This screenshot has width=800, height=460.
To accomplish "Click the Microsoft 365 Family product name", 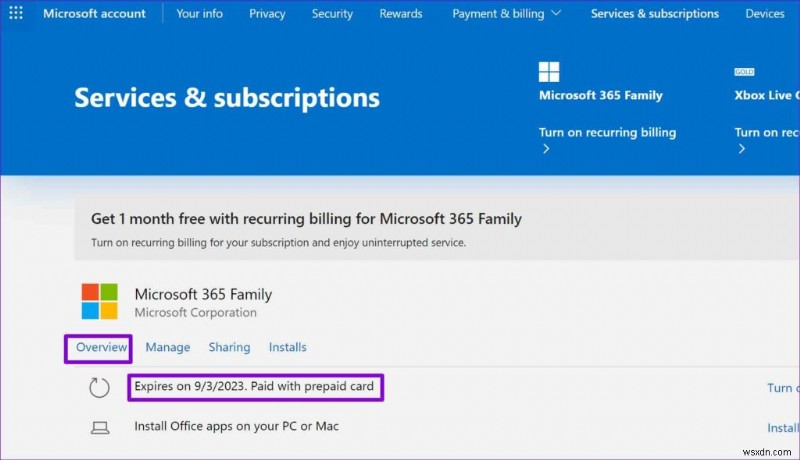I will click(x=203, y=294).
